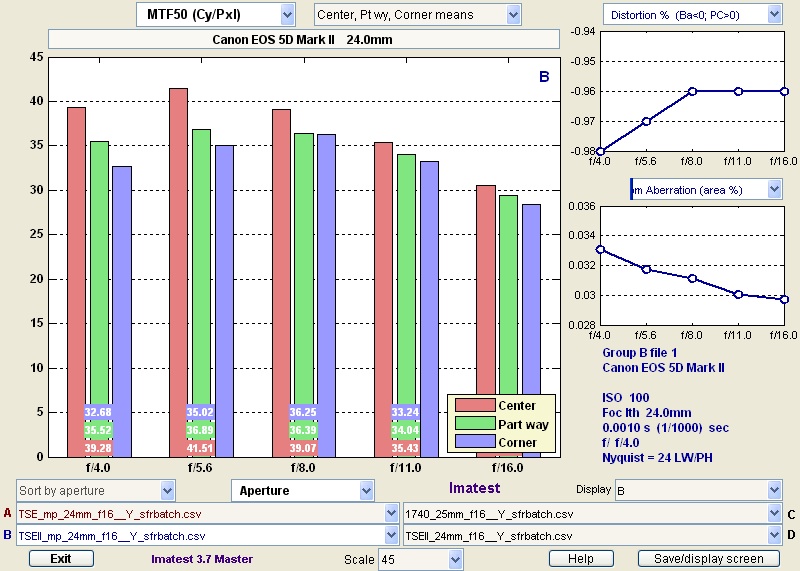Open file C dropdown 1740_25mm_f16

click(x=592, y=513)
